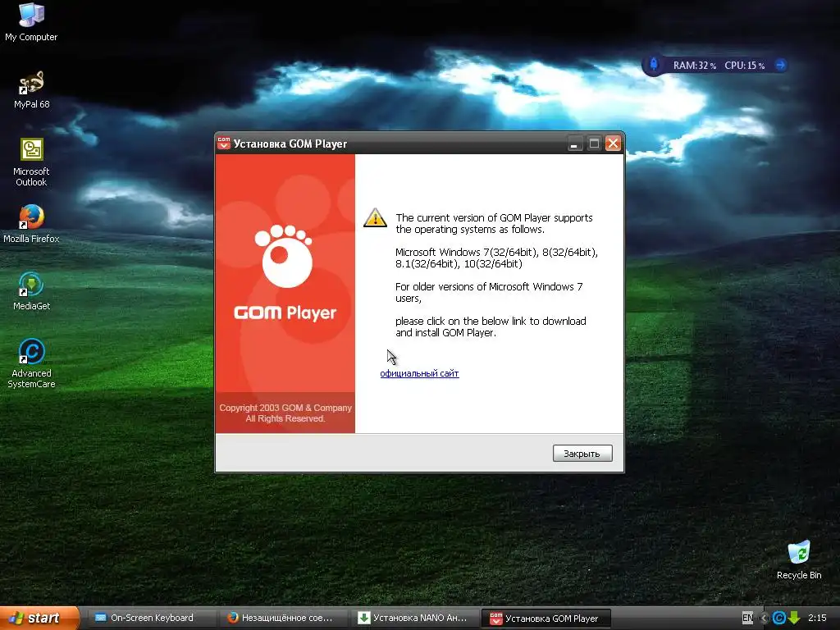Image resolution: width=840 pixels, height=630 pixels.
Task: Open Microsoft Outlook desktop shortcut
Action: coord(31,162)
